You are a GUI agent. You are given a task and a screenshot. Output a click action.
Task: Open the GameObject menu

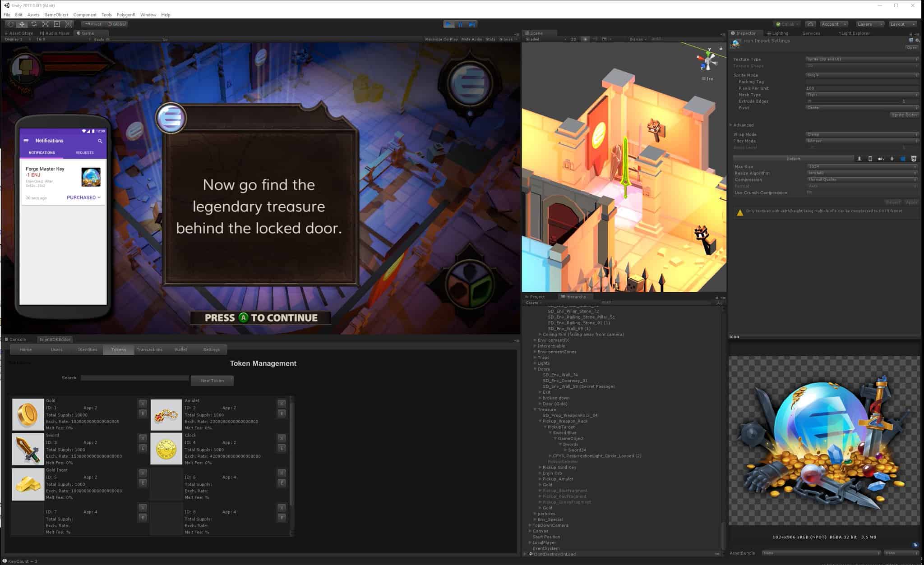pyautogui.click(x=56, y=15)
